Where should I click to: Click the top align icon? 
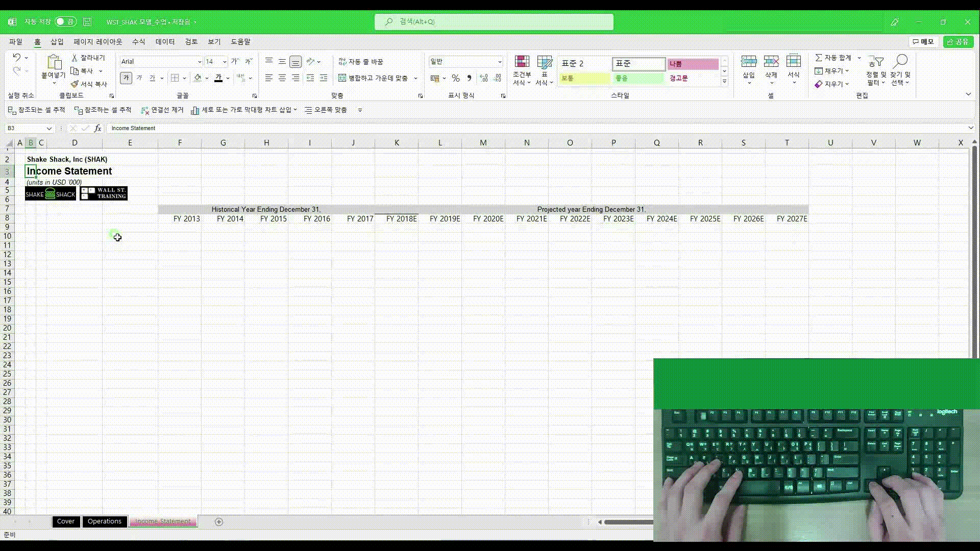pyautogui.click(x=269, y=61)
